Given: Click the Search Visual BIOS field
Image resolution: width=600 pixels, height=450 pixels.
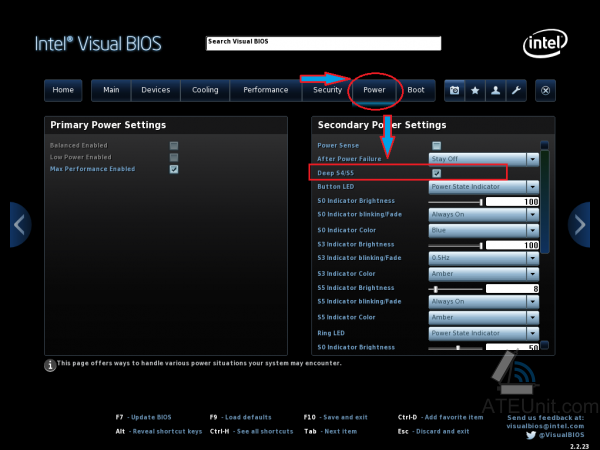Looking at the screenshot, I should coord(323,43).
